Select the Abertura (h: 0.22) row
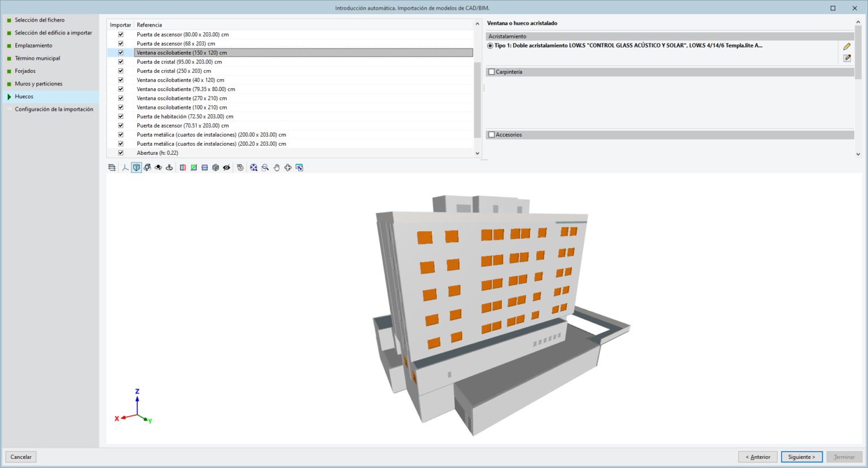868x468 pixels. (x=158, y=152)
